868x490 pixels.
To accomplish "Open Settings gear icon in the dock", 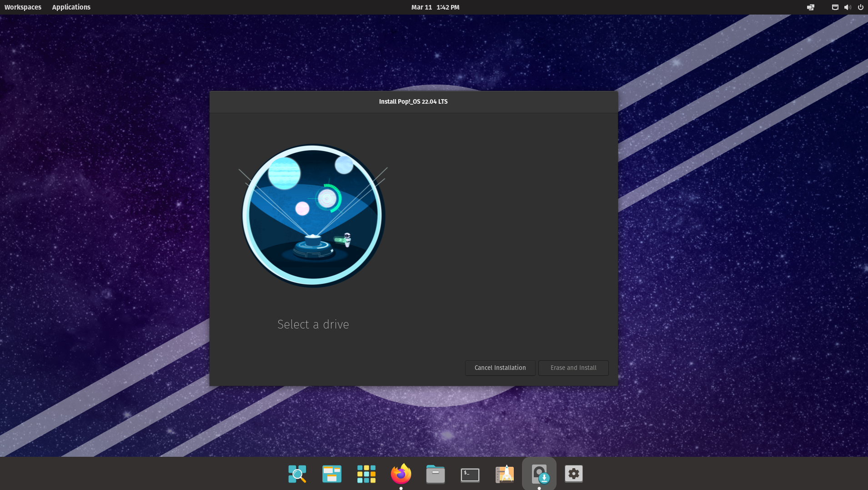I will pos(574,474).
